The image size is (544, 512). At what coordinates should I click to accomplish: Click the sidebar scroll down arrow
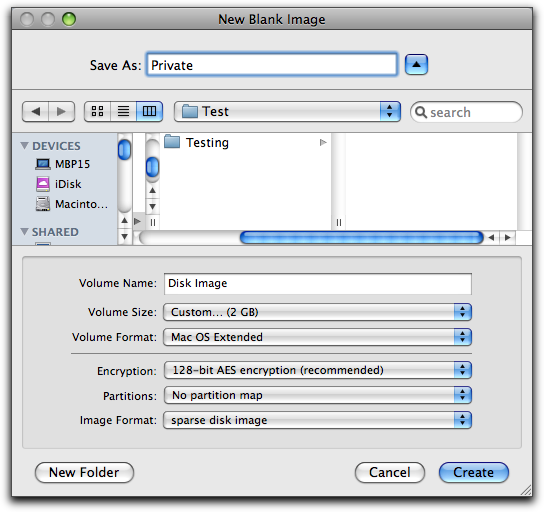click(x=125, y=237)
